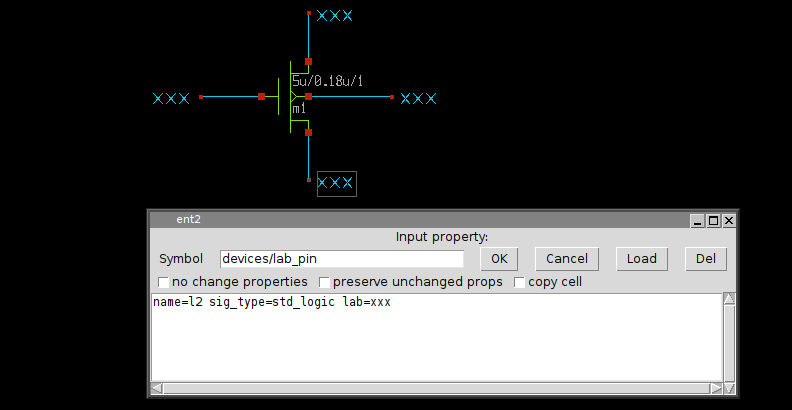Click the Symbol field with devices/lab_pin
The image size is (792, 410).
(x=341, y=259)
